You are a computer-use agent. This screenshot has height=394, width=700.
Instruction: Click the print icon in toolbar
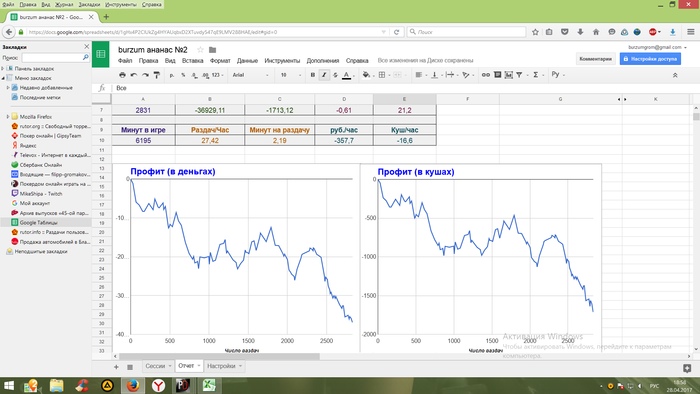[122, 75]
